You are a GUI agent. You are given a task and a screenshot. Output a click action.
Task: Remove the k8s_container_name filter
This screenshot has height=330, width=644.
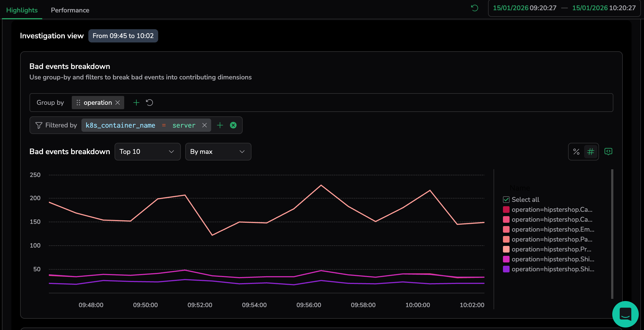tap(205, 125)
